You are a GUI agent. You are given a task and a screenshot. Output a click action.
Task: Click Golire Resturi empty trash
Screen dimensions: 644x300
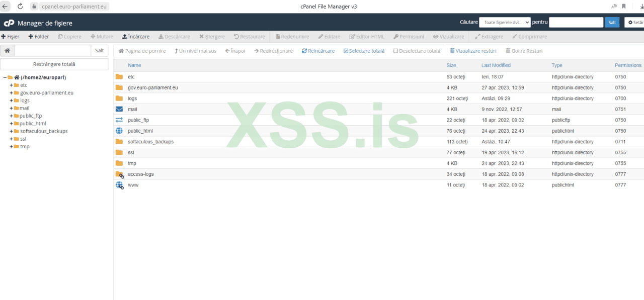point(524,51)
